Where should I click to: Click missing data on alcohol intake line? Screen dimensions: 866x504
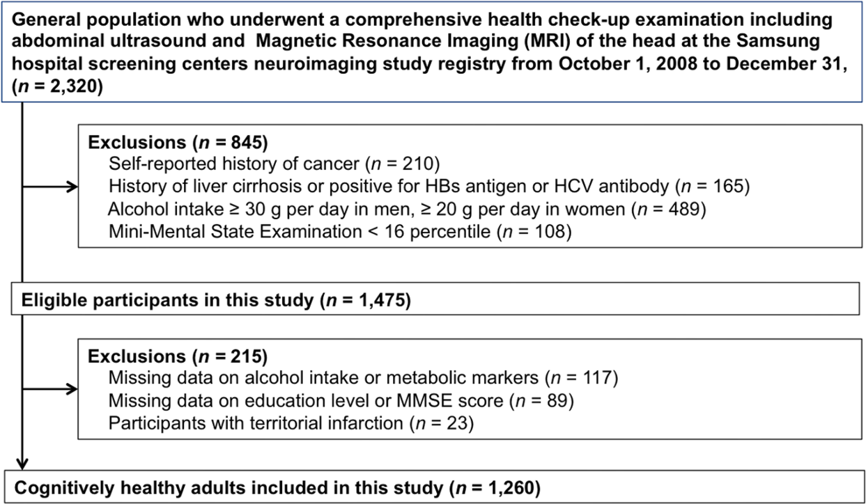click(364, 379)
